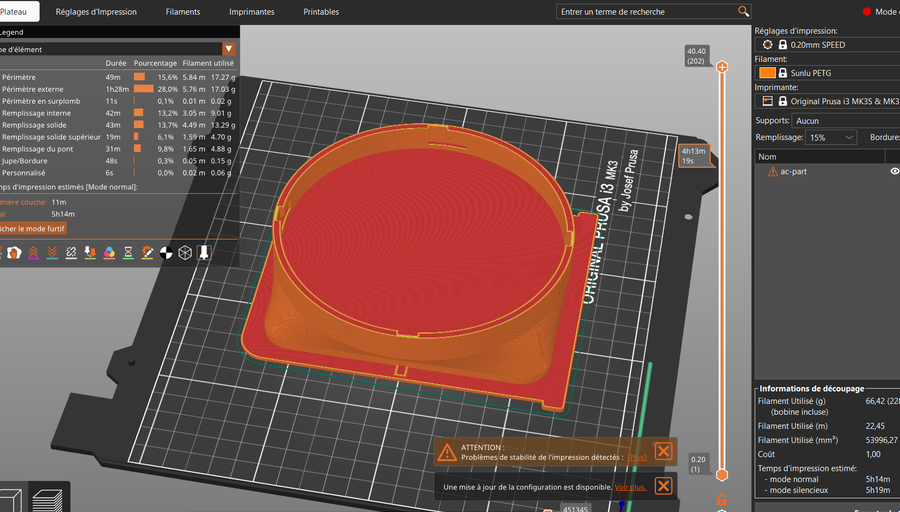Image resolution: width=900 pixels, height=512 pixels.
Task: Open the Réglages d'Impression tab
Action: 96,11
